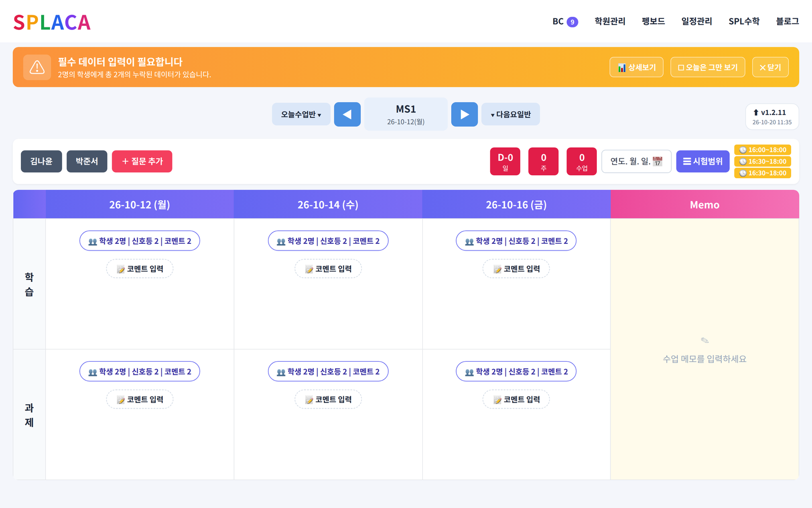Screen dimensions: 812x508
Task: Click 26-10-16 (금) column header
Action: [x=516, y=205]
